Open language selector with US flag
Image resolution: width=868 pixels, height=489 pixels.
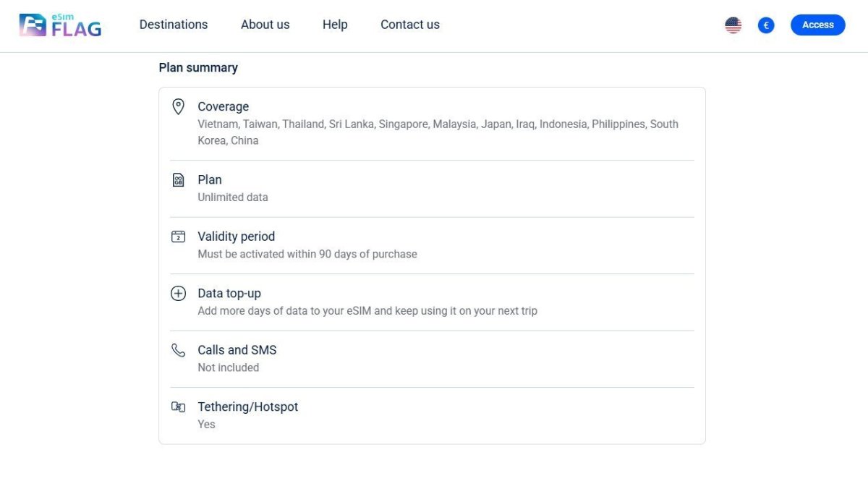point(733,25)
